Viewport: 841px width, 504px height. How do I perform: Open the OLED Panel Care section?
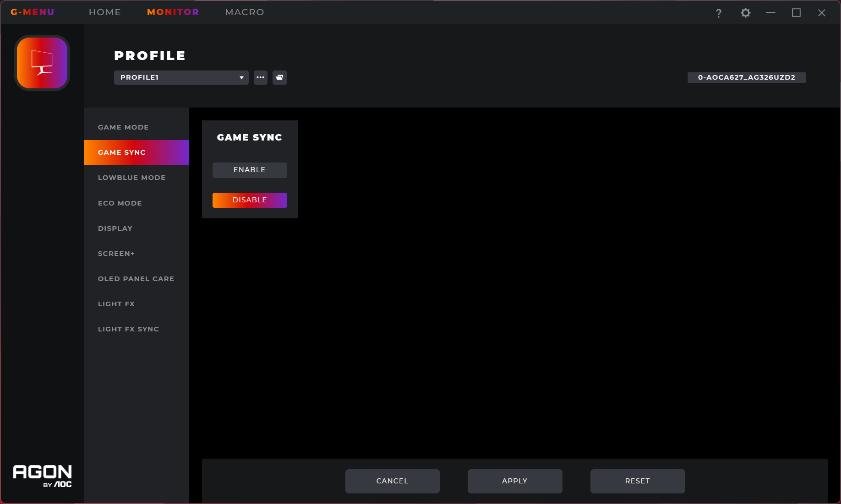pos(137,279)
